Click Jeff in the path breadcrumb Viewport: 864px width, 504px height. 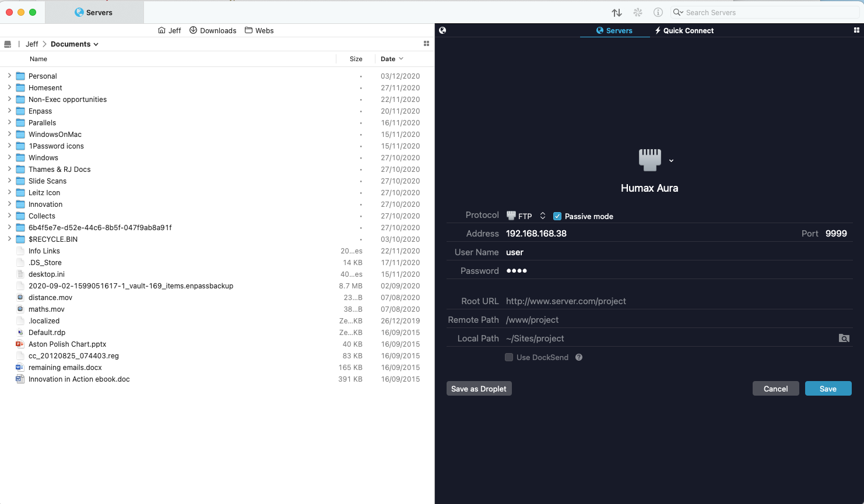32,44
